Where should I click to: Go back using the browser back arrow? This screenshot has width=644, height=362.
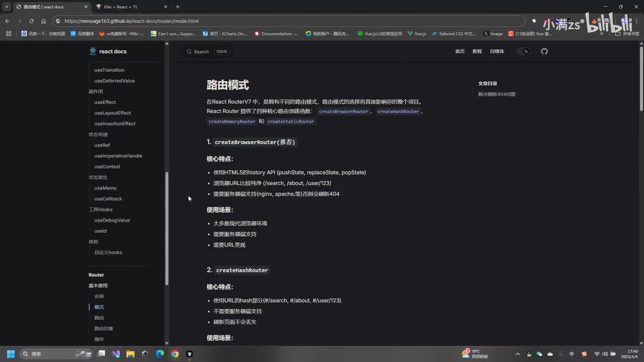tap(7, 21)
